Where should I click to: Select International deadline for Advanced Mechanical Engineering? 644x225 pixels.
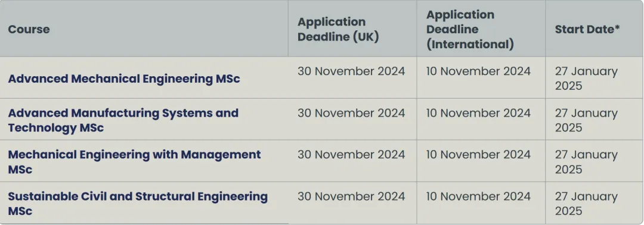[x=478, y=71]
